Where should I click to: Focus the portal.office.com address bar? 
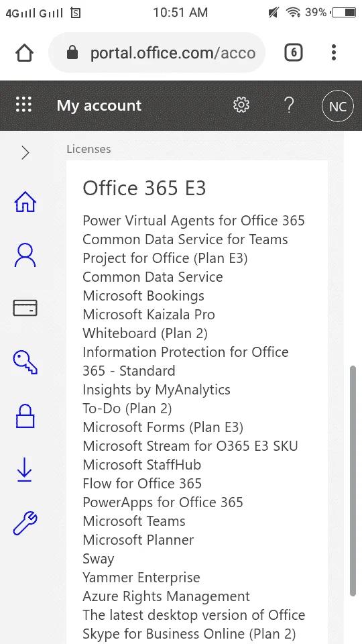(x=157, y=52)
